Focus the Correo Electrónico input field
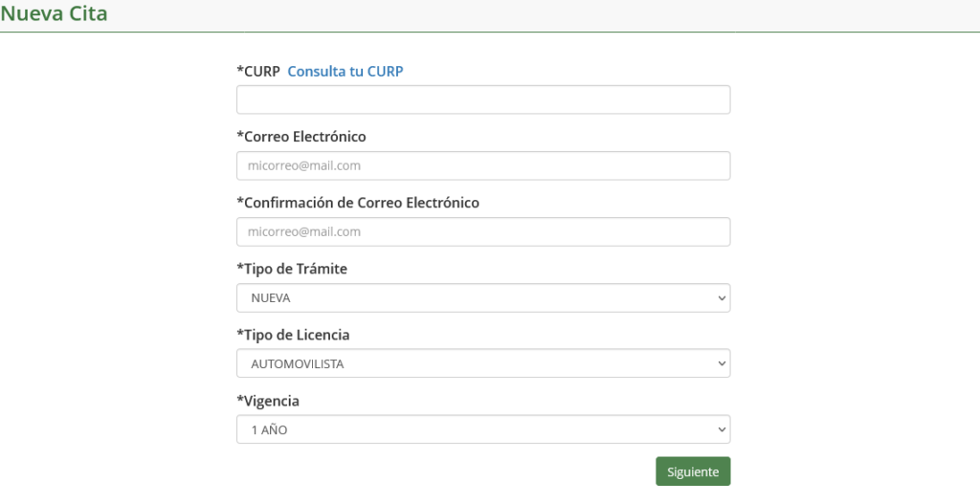Image resolution: width=980 pixels, height=503 pixels. [x=483, y=165]
